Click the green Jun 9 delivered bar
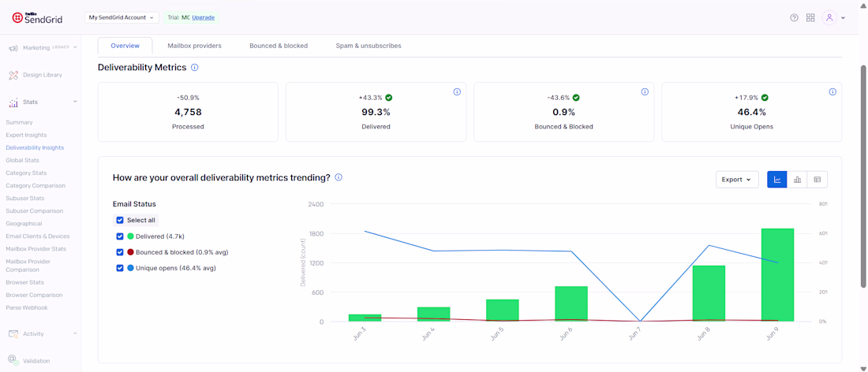The height and width of the screenshot is (372, 868). click(777, 275)
